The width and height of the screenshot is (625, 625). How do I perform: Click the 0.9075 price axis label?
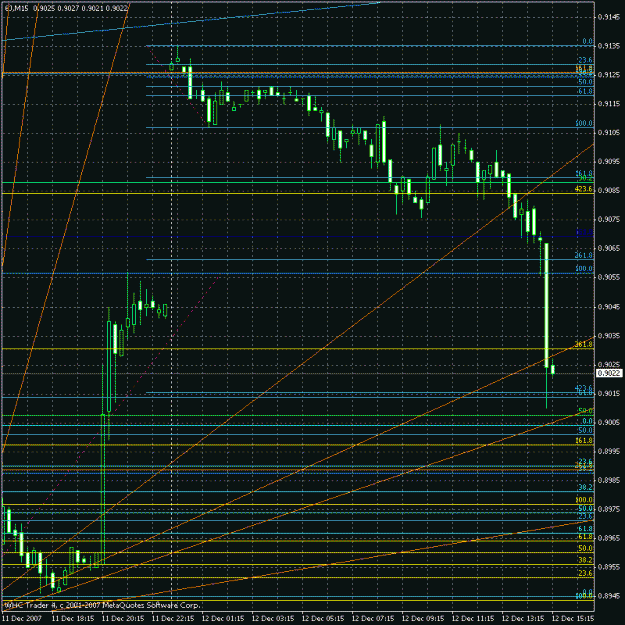click(x=609, y=219)
